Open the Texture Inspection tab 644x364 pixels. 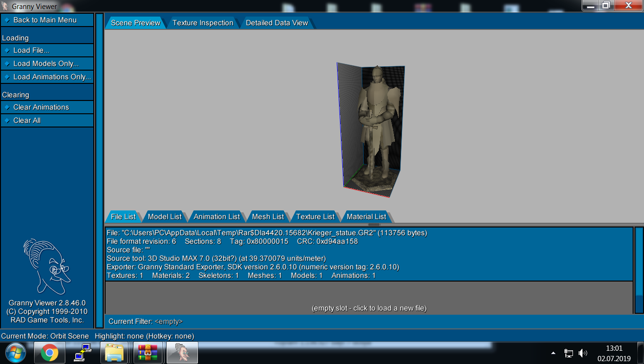click(x=203, y=23)
